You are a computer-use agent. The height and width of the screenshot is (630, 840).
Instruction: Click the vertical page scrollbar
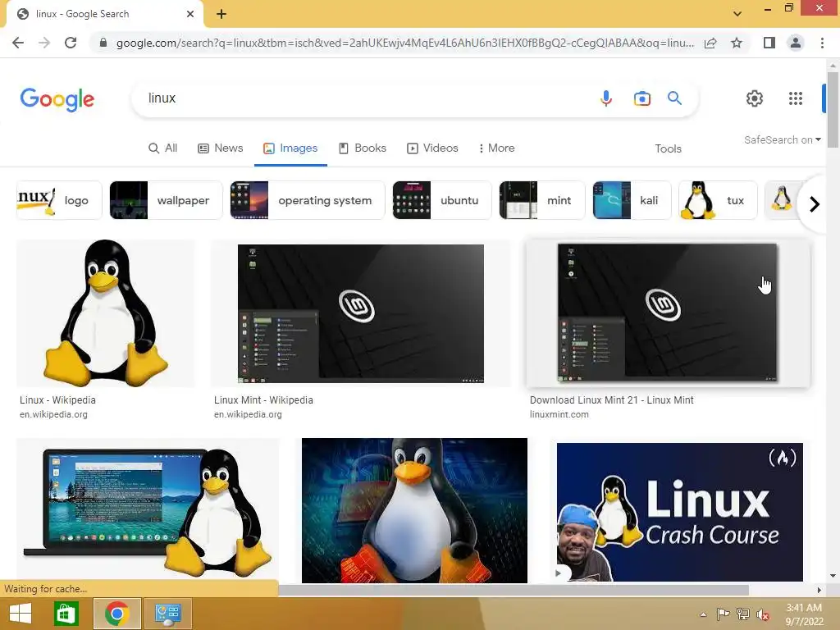pos(833,111)
